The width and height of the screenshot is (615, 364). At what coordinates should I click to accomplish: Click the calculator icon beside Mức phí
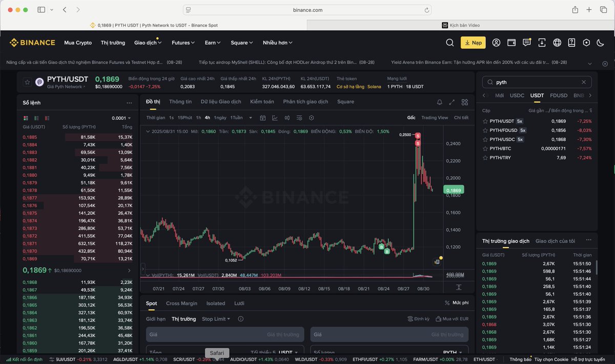pyautogui.click(x=447, y=303)
